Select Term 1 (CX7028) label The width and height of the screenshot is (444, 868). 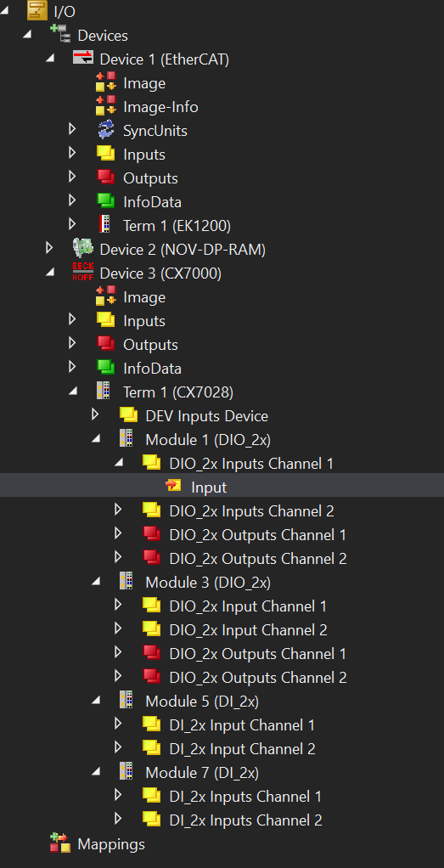[177, 392]
